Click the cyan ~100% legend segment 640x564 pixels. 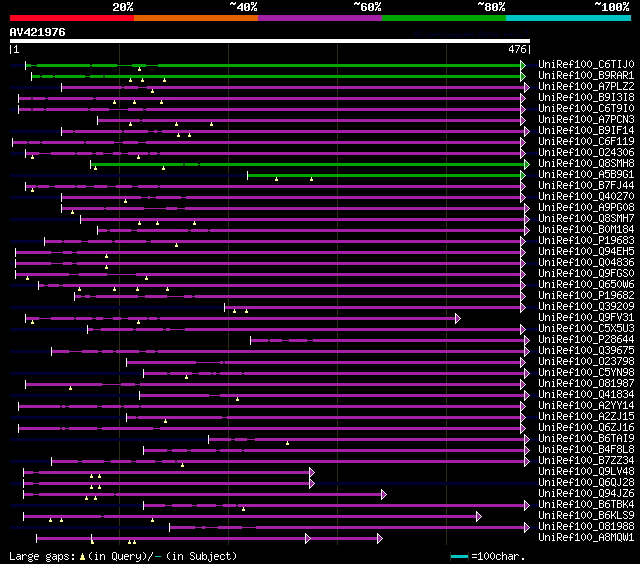click(568, 18)
